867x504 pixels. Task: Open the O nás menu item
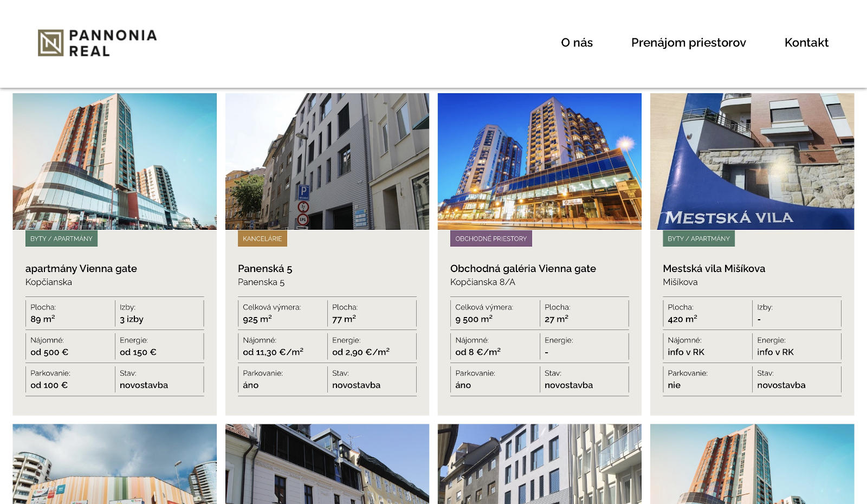tap(577, 42)
